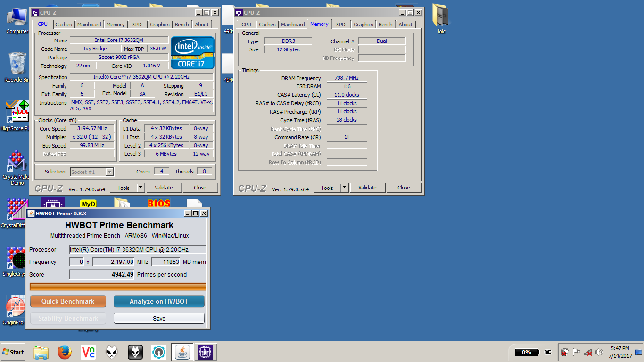Open the Windows Start menu

(x=13, y=352)
